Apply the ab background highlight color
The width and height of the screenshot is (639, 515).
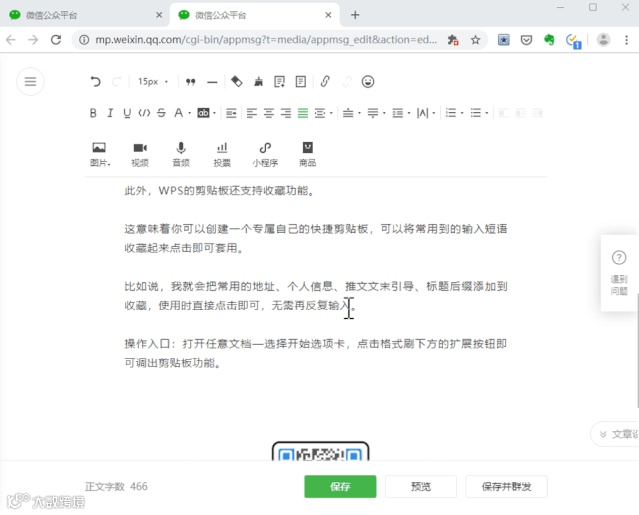pos(203,113)
